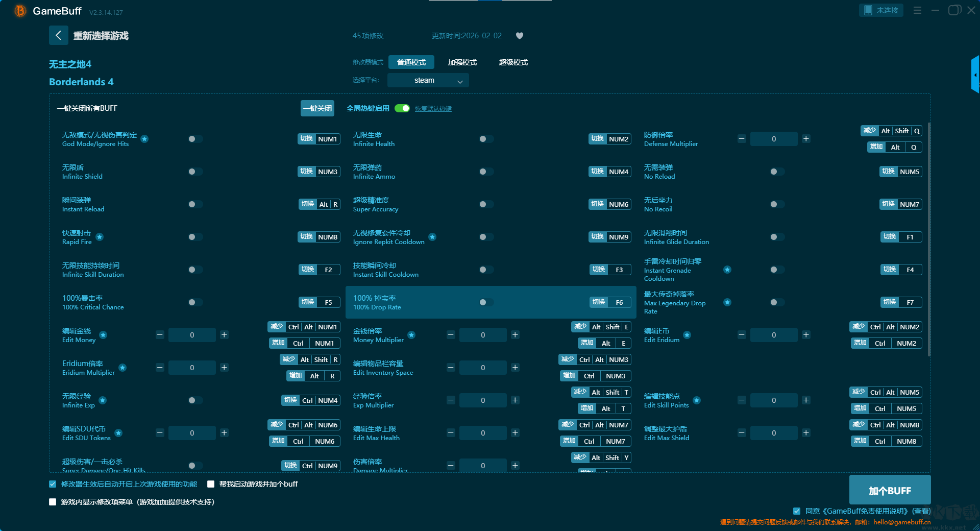This screenshot has height=531, width=980.
Task: Enable Infinite Ammo toggle
Action: pyautogui.click(x=485, y=172)
